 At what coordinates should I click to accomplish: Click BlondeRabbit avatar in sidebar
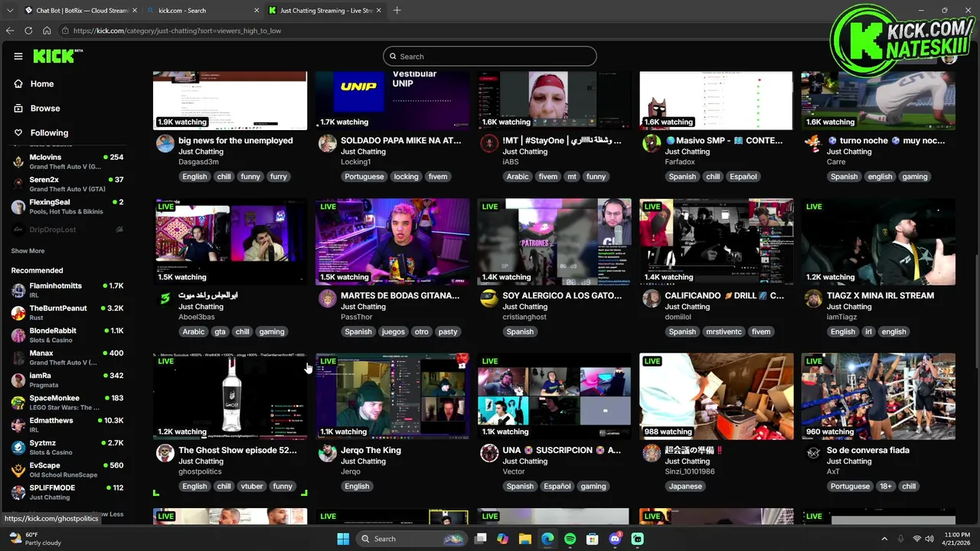pos(18,335)
